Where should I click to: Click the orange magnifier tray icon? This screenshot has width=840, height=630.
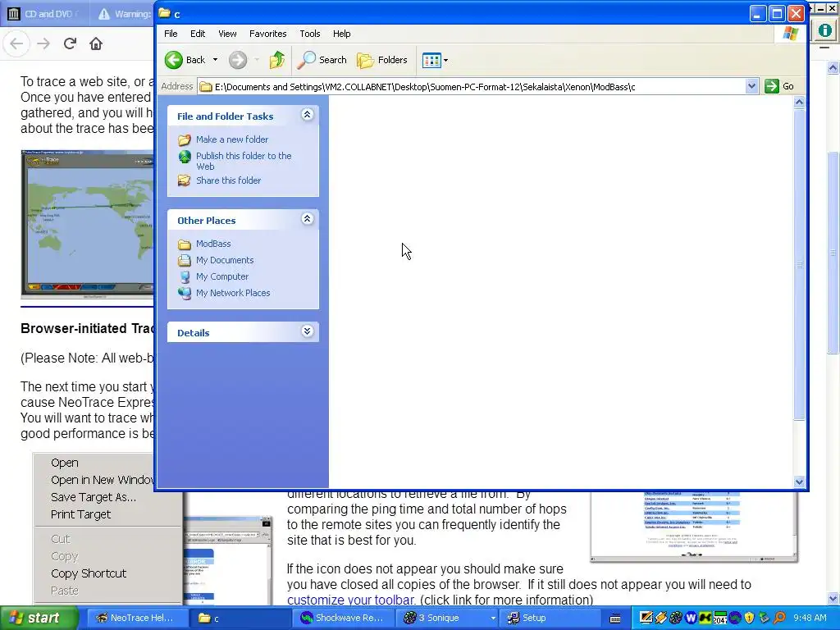click(x=779, y=619)
